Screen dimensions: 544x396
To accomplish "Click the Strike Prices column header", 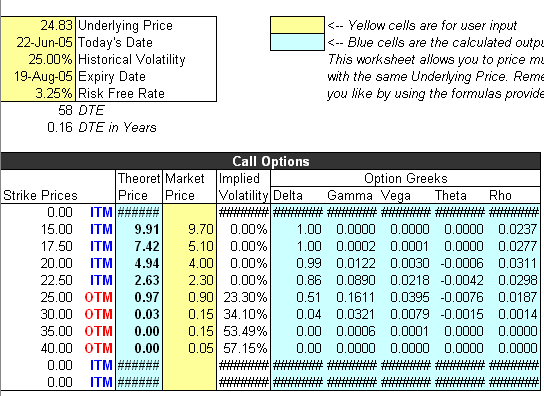I will 40,195.
